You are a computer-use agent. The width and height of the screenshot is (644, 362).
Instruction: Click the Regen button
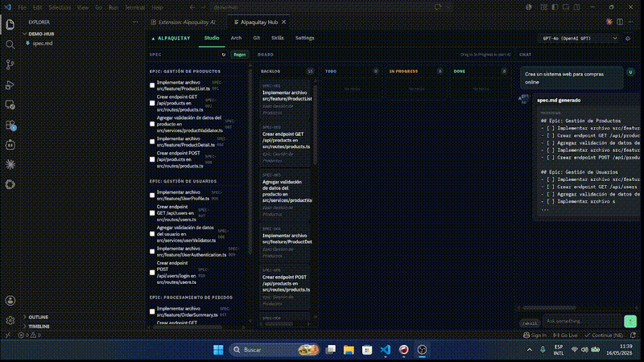tap(239, 55)
